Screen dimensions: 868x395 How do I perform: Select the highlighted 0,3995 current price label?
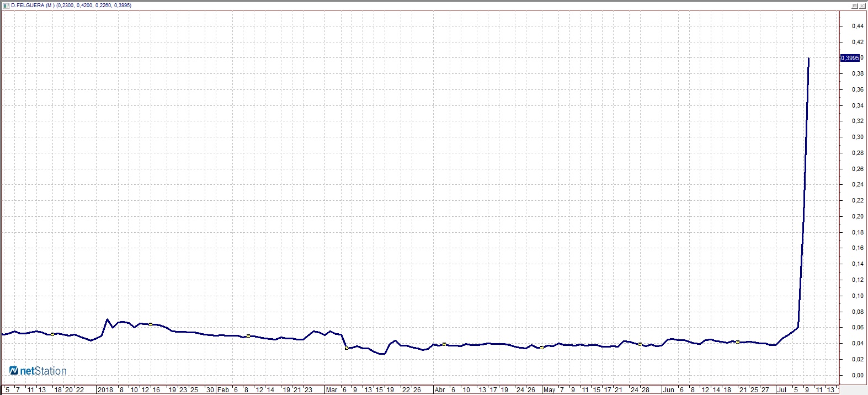coord(850,58)
